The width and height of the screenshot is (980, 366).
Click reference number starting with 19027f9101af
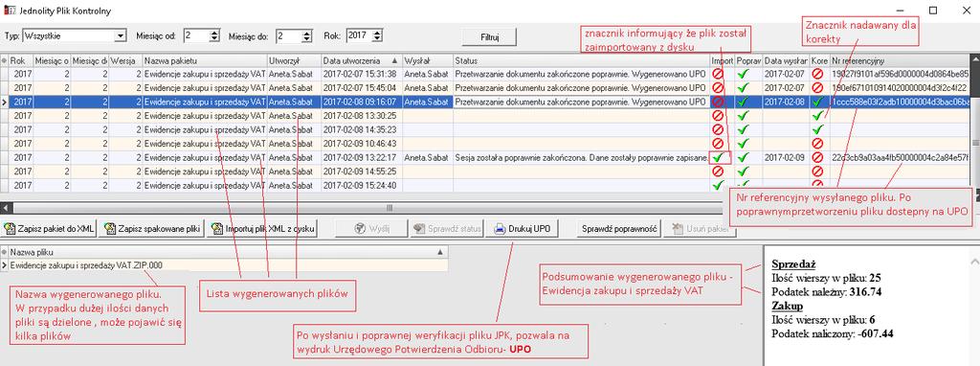coord(900,74)
